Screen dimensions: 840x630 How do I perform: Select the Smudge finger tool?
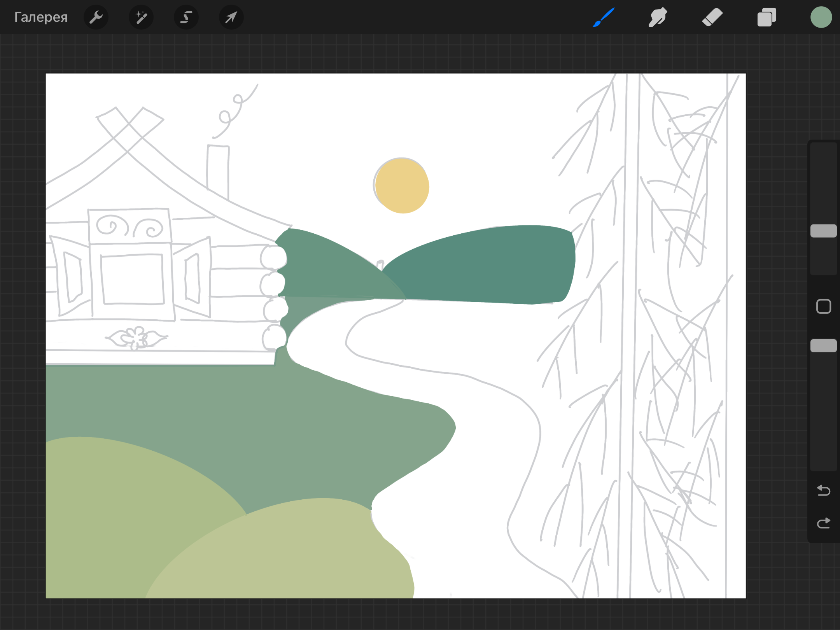658,17
